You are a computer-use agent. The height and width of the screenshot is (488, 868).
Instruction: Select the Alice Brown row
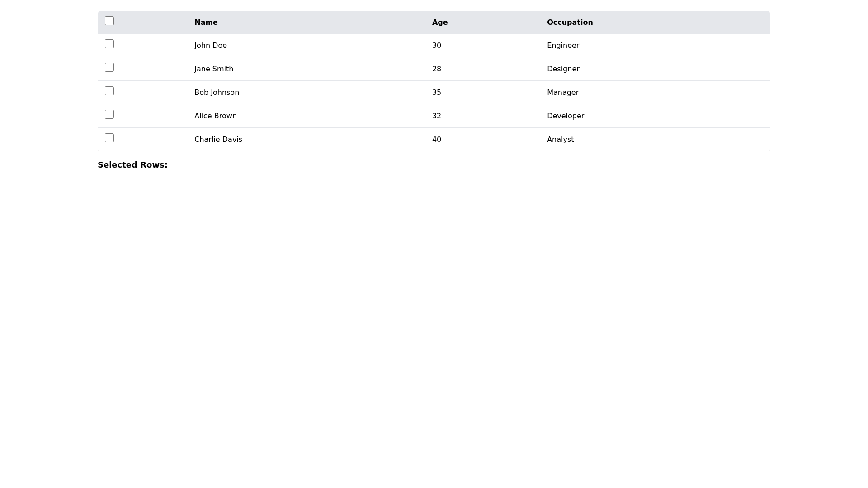click(215, 116)
